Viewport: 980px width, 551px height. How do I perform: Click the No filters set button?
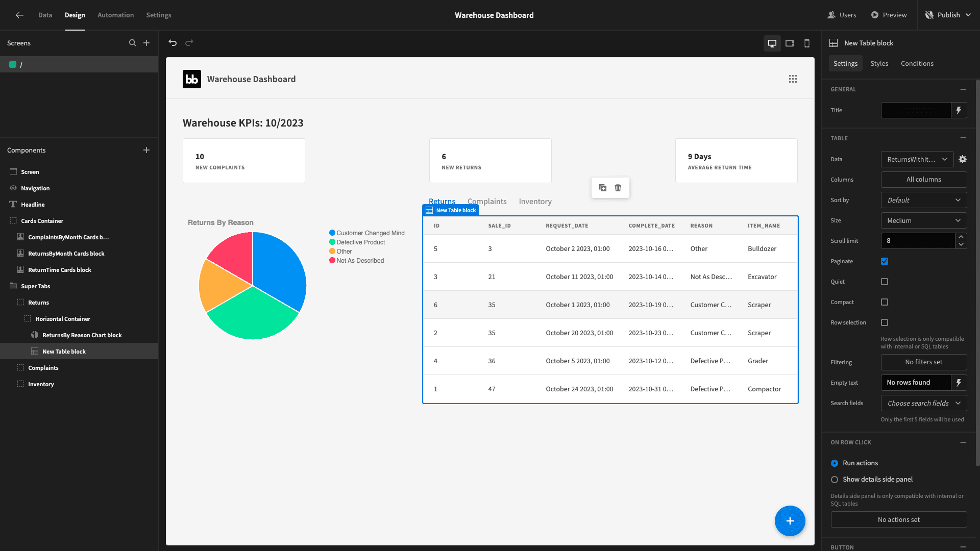(924, 362)
